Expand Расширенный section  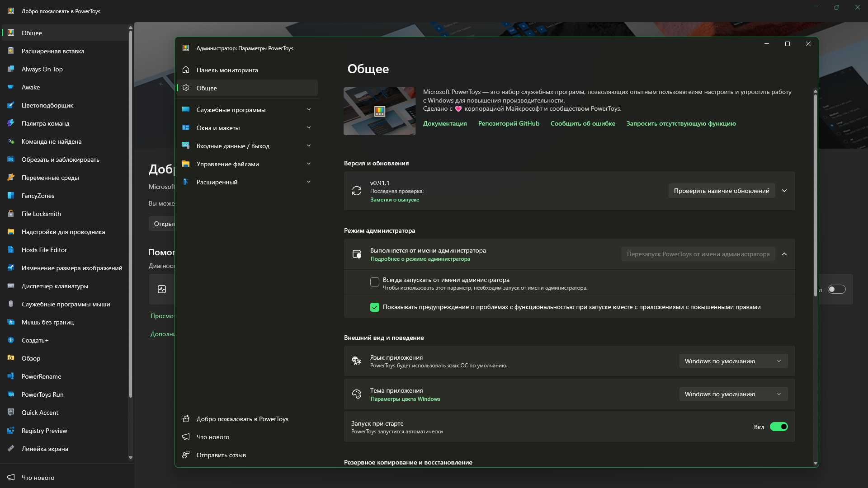click(x=309, y=182)
